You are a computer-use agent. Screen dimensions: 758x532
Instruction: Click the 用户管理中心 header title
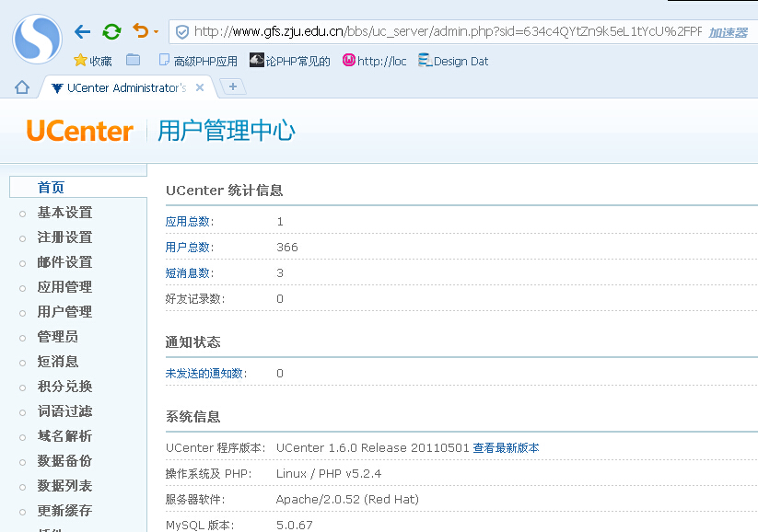tap(227, 131)
